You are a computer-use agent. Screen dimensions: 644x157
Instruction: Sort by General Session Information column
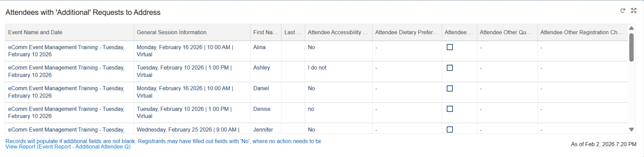172,33
